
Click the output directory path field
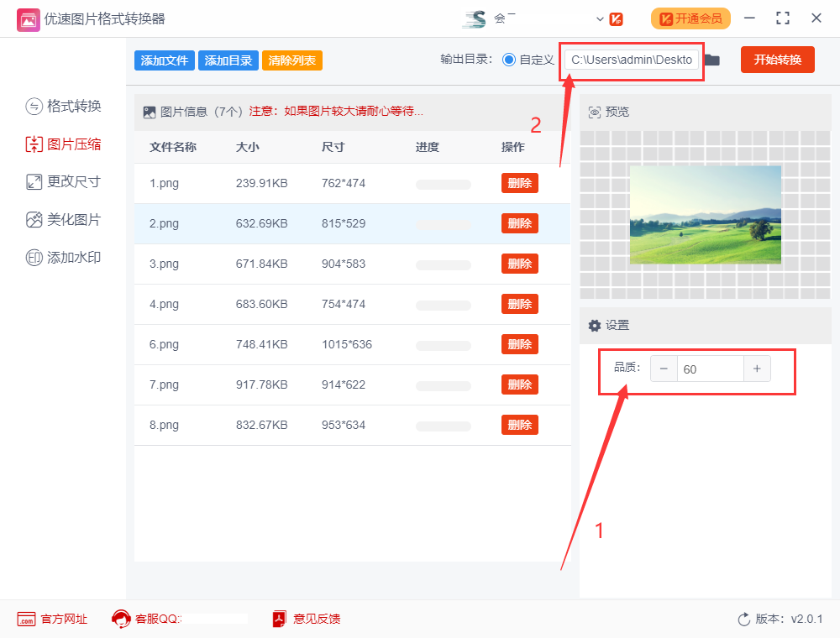[x=632, y=60]
